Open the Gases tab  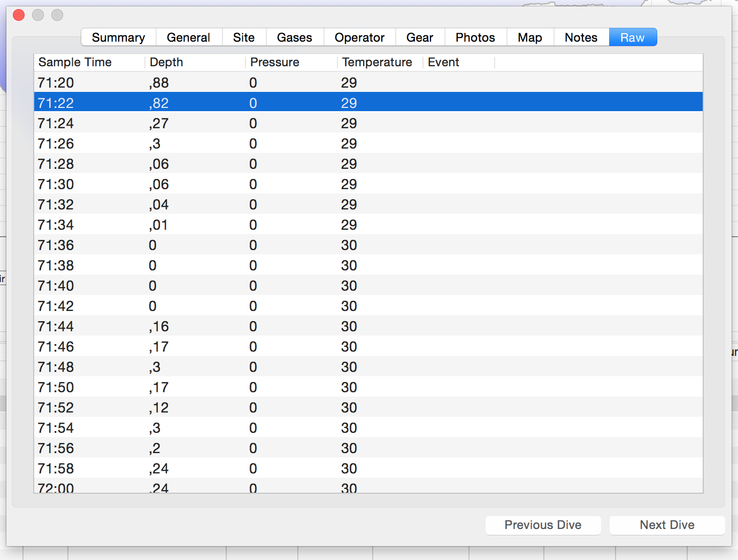(x=294, y=37)
